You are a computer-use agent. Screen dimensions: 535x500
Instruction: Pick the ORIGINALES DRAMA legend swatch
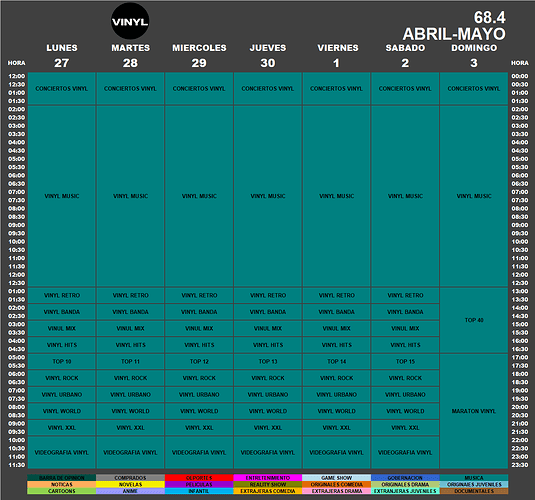pos(405,484)
